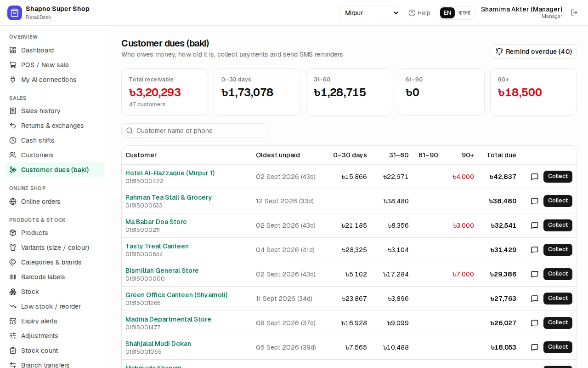Click message icon for Bismillah General Store
Image resolution: width=588 pixels, height=368 pixels.
click(x=535, y=274)
